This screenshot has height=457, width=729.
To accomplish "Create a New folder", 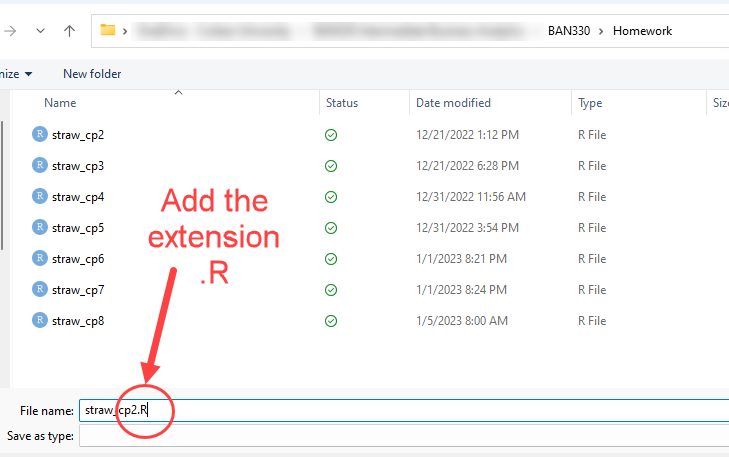I will (x=92, y=74).
